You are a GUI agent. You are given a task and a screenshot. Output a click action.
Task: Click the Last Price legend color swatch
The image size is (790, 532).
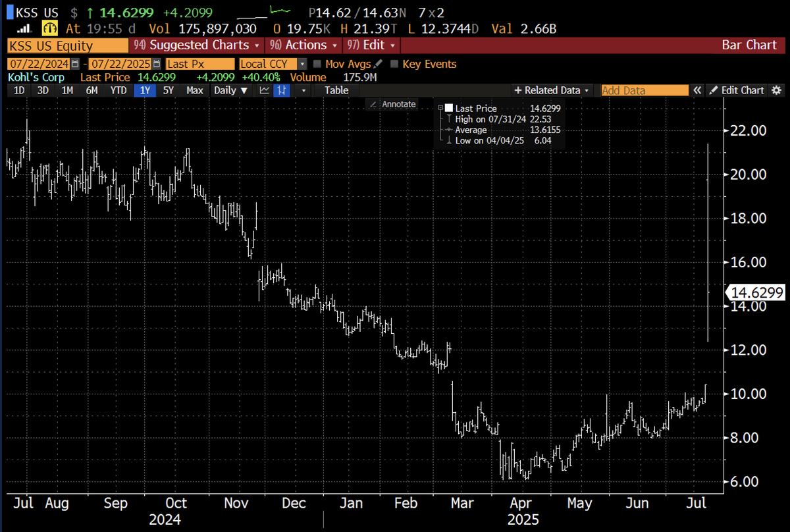448,108
